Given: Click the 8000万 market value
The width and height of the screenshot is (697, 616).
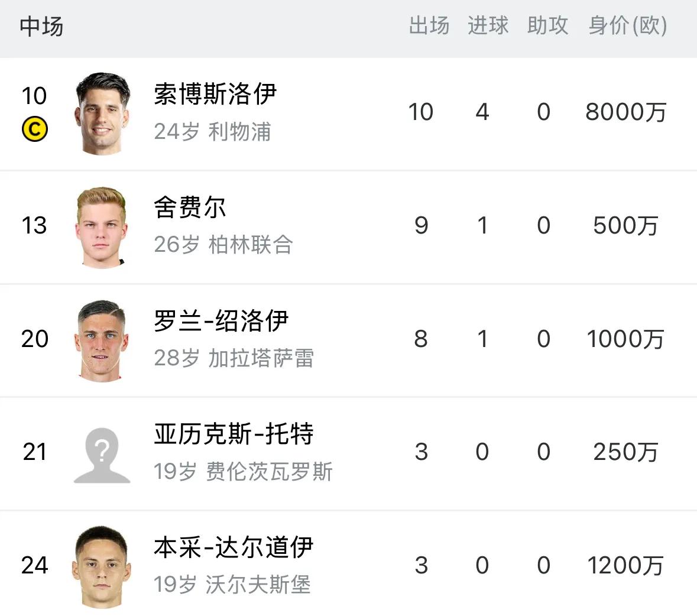Looking at the screenshot, I should point(626,112).
